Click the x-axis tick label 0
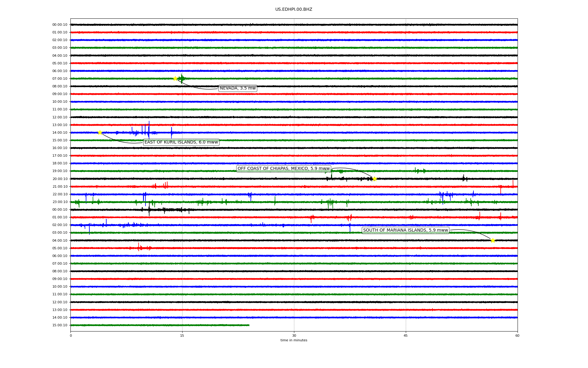The image size is (588, 368). [71, 335]
